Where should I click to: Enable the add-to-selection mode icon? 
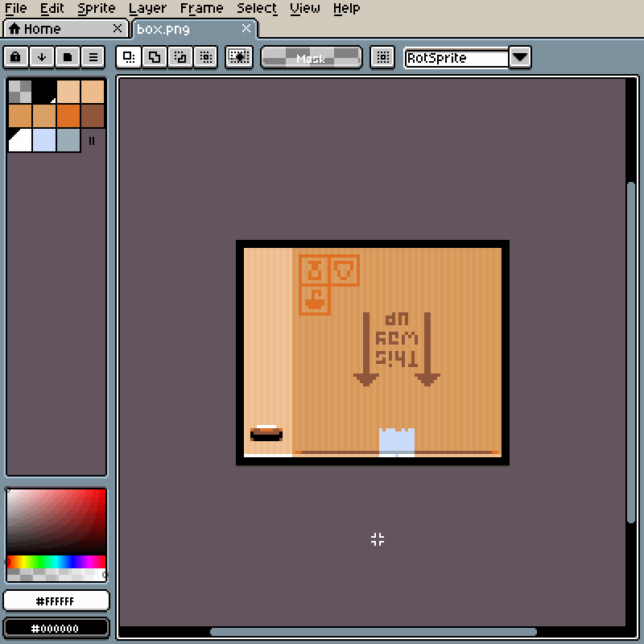tap(152, 57)
